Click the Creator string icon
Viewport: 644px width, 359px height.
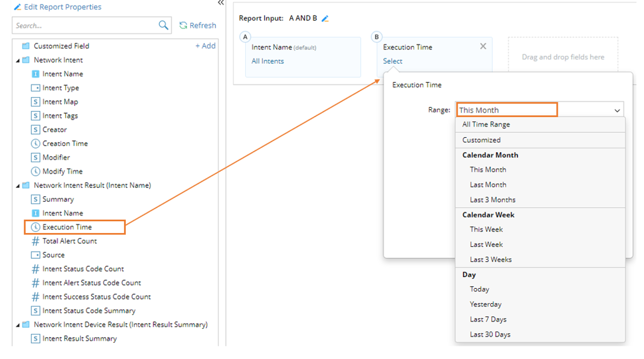point(36,130)
